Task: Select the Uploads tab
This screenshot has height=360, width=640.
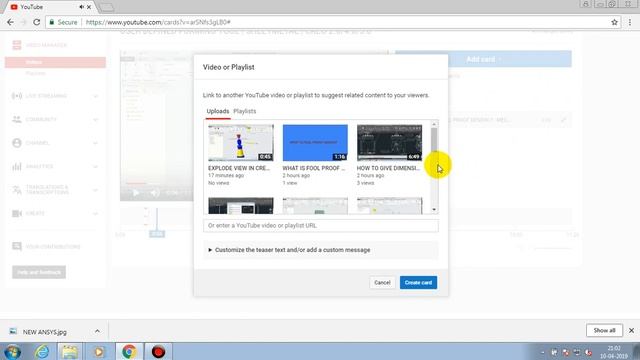Action: pos(218,111)
